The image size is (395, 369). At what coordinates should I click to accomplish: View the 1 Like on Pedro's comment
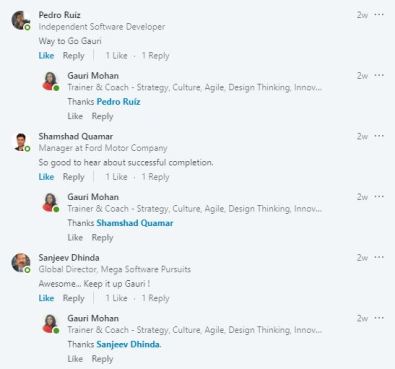[116, 56]
